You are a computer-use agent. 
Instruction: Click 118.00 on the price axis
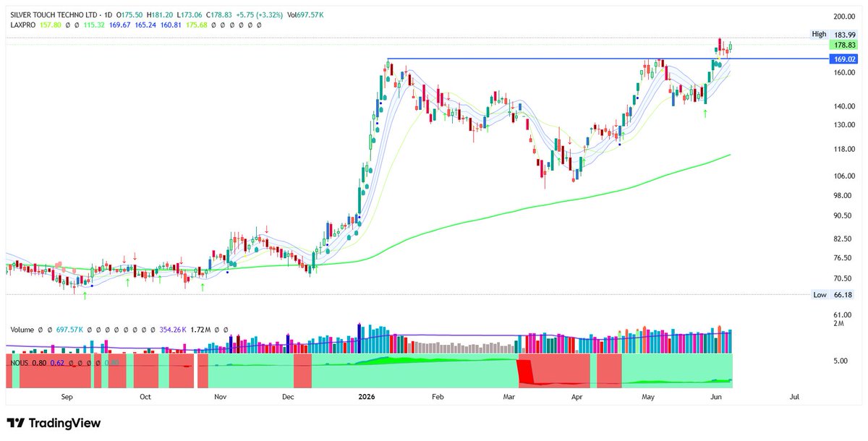pos(846,150)
